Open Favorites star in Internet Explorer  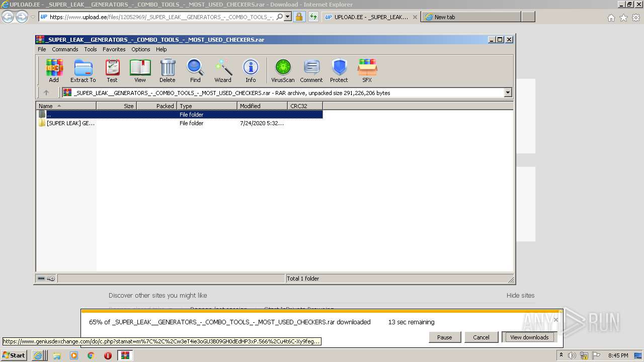pyautogui.click(x=623, y=18)
